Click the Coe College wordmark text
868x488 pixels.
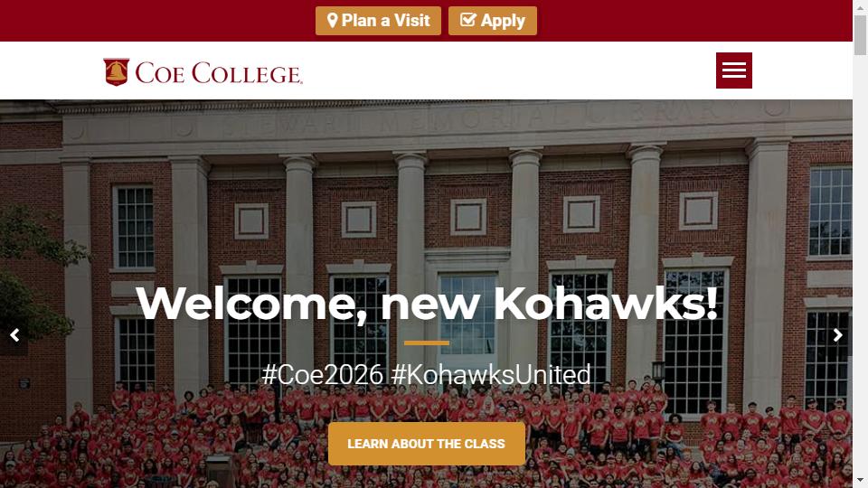pos(219,73)
